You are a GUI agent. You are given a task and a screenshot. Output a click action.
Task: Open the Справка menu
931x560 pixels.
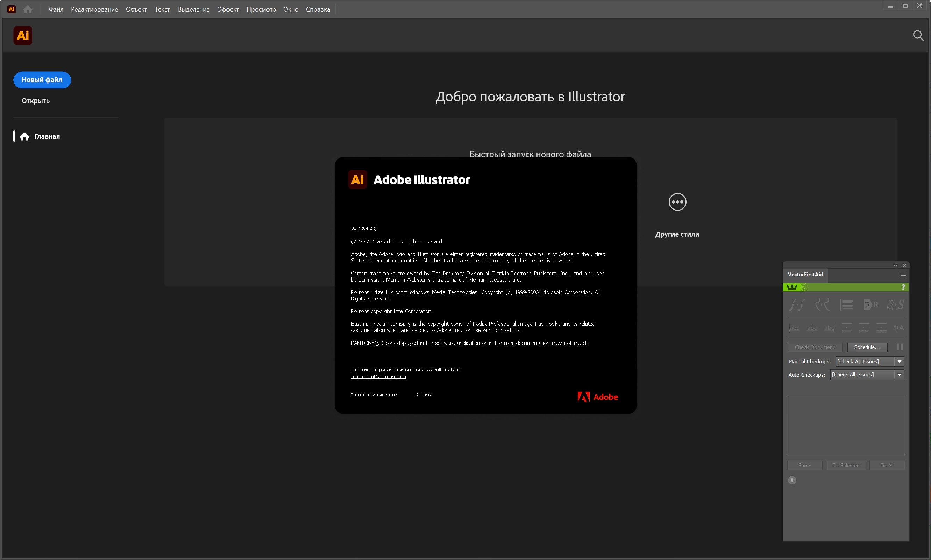pyautogui.click(x=318, y=9)
